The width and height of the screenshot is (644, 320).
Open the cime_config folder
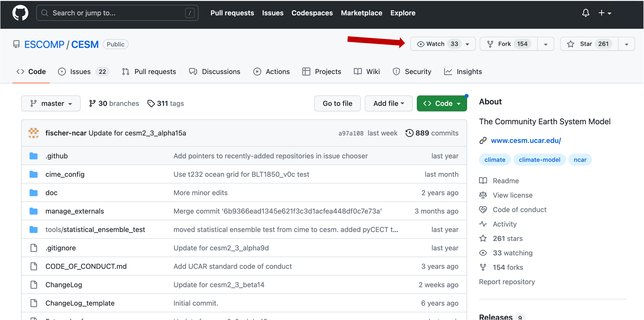click(x=65, y=174)
